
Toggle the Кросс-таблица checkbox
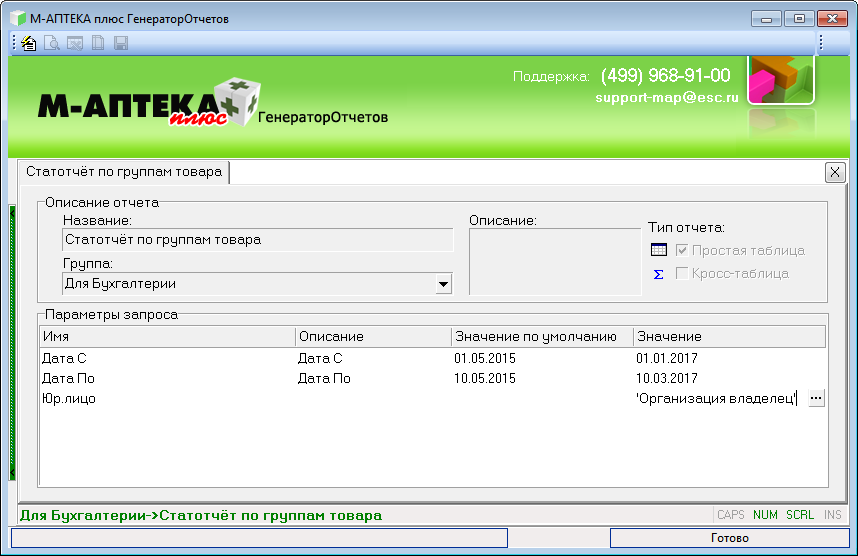click(x=682, y=273)
